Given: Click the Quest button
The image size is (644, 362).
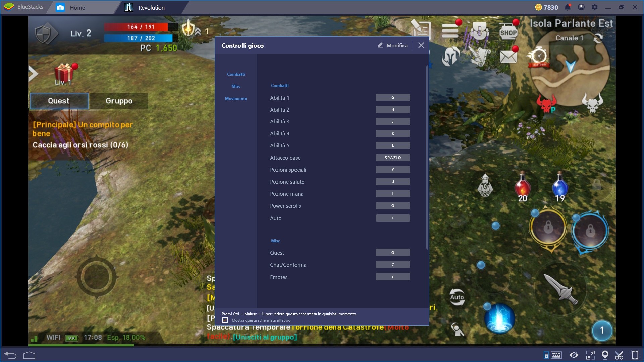Looking at the screenshot, I should 59,100.
